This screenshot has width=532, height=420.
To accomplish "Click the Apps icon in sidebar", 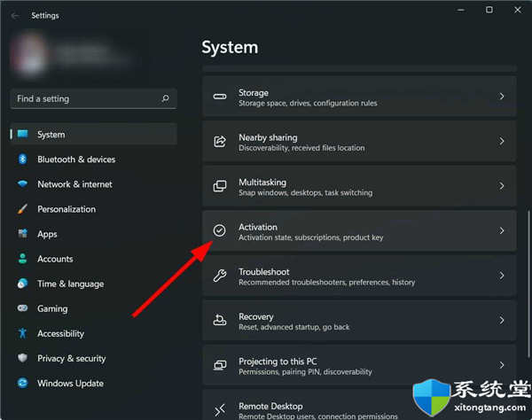I will [23, 234].
